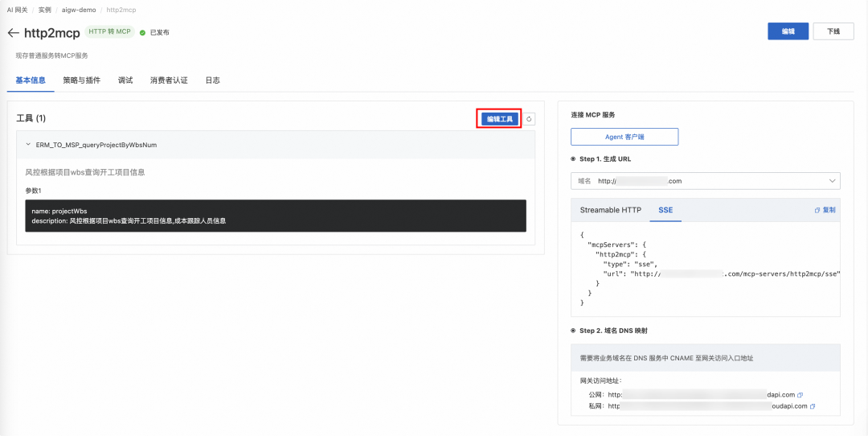Open the 调试 tab
This screenshot has width=868, height=436.
[x=125, y=80]
